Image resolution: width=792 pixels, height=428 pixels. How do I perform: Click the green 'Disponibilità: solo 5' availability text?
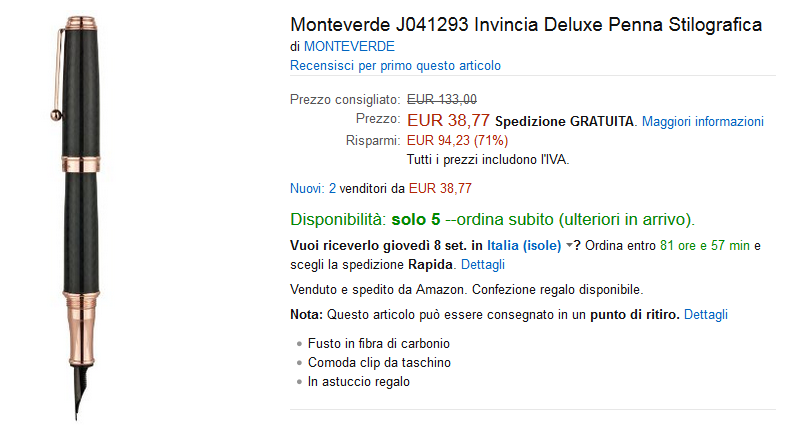[364, 219]
